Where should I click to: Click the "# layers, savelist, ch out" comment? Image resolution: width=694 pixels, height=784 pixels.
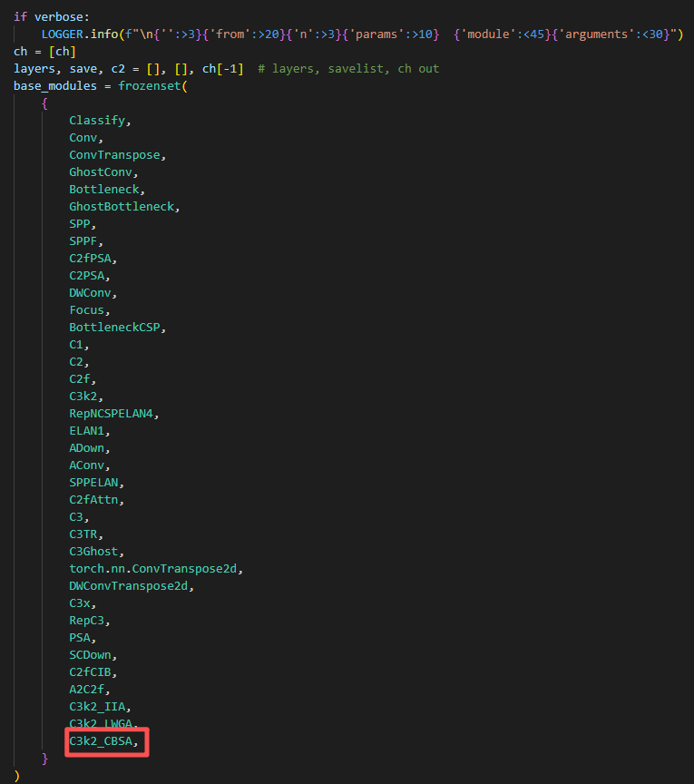click(x=348, y=68)
